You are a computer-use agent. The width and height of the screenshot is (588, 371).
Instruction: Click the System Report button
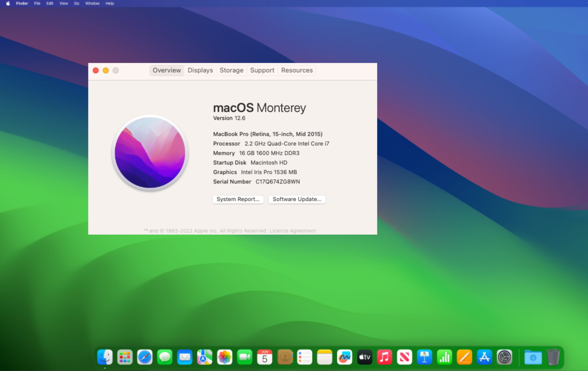238,199
